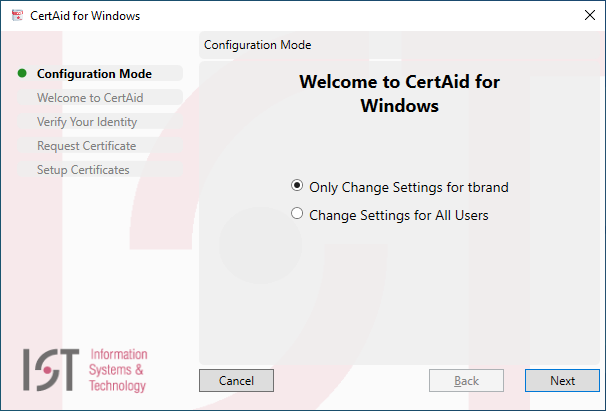Click the disabled Back button
This screenshot has width=606, height=411.
[x=466, y=380]
